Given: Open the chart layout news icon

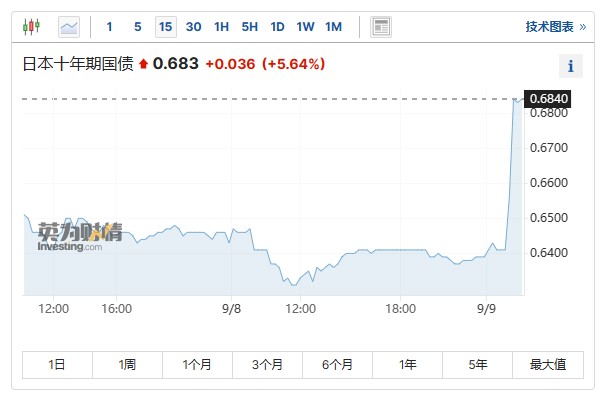Looking at the screenshot, I should tap(381, 27).
